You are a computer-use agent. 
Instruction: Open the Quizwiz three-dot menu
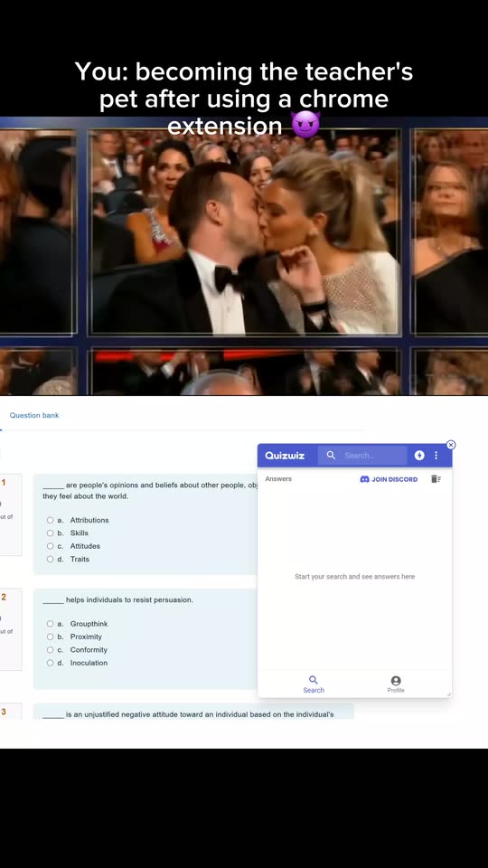click(436, 455)
